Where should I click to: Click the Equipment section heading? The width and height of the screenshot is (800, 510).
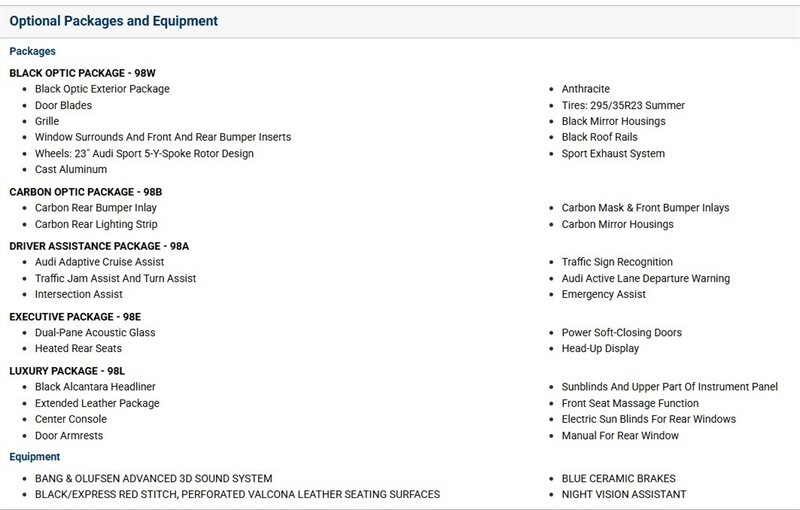(x=35, y=456)
